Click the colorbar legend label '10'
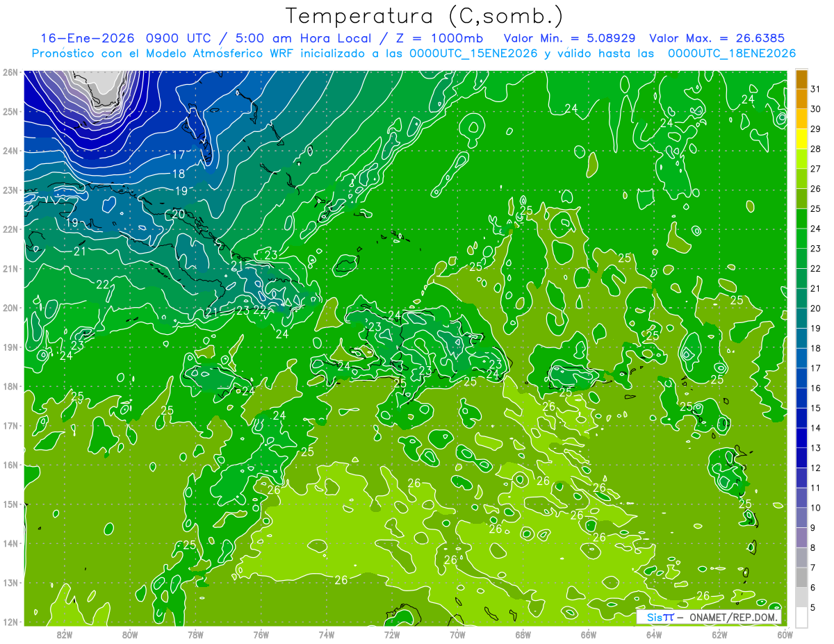834x644 pixels. 816,508
